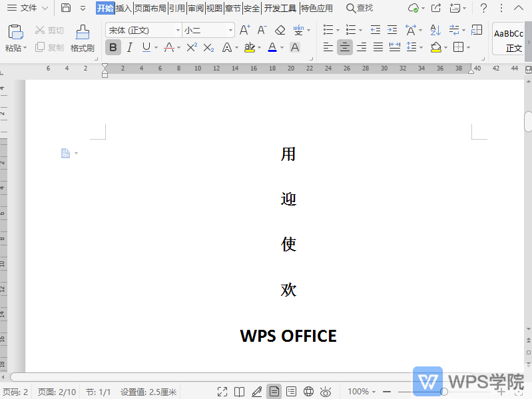Click the justify alignment icon

(378, 47)
